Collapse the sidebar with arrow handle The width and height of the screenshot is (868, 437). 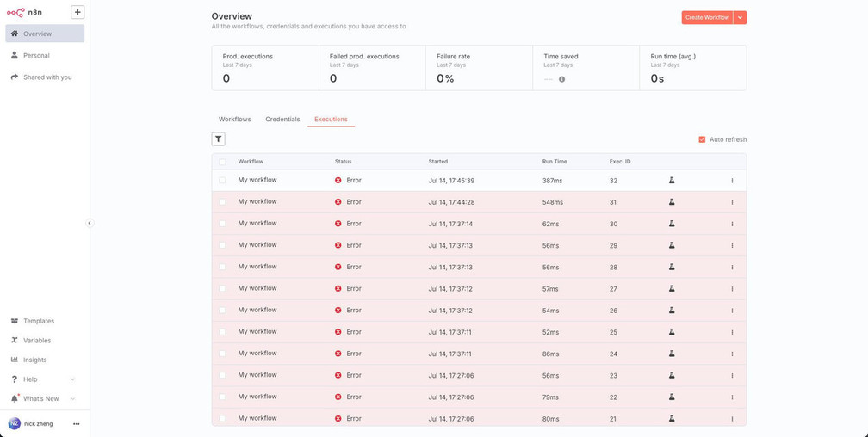tap(90, 223)
